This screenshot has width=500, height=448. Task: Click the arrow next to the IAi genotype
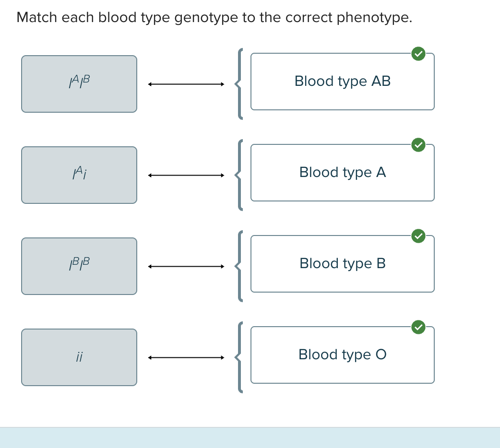coord(186,176)
